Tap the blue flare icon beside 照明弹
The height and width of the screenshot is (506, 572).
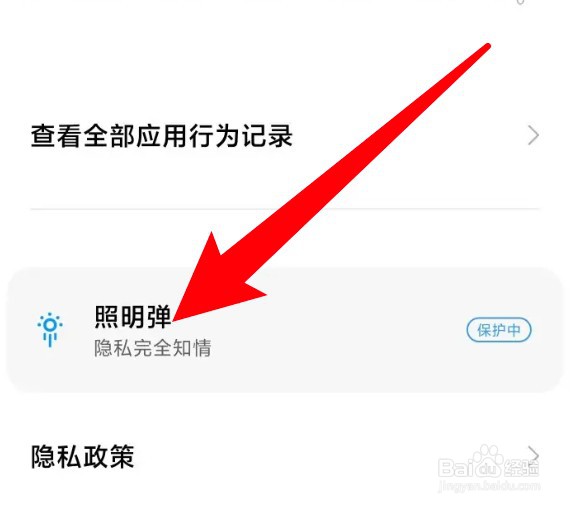50,329
